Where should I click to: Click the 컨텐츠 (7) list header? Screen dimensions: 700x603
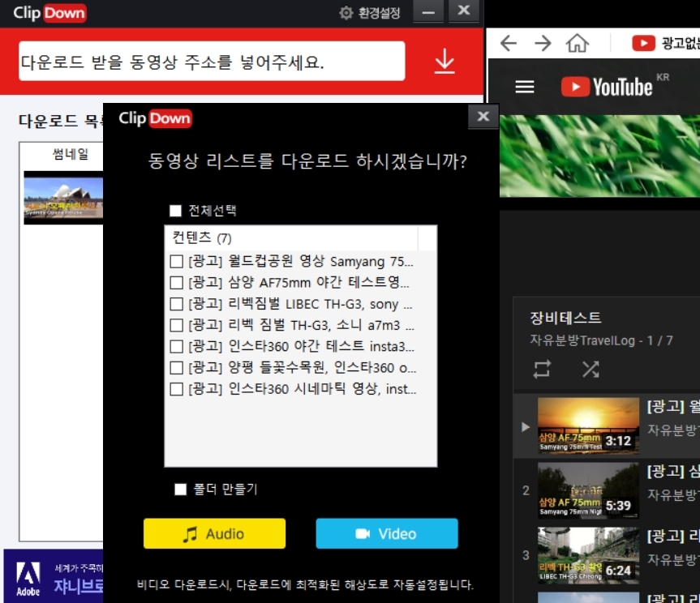coord(291,238)
